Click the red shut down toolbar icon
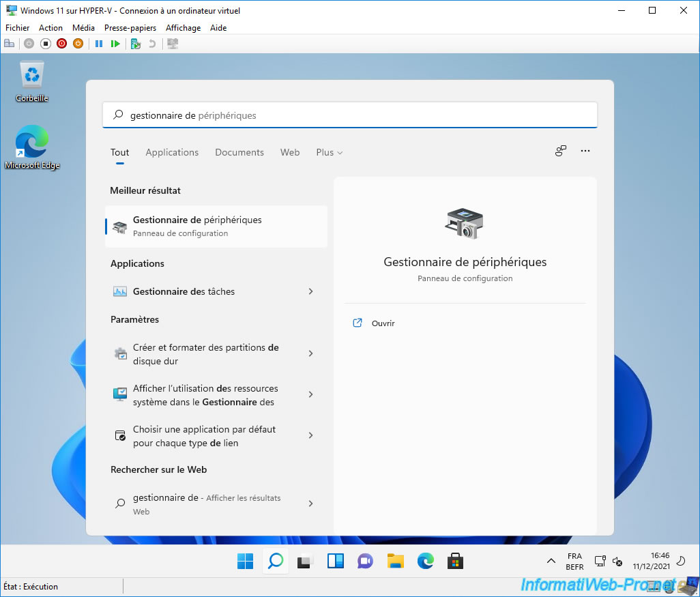The width and height of the screenshot is (700, 597). tap(61, 44)
